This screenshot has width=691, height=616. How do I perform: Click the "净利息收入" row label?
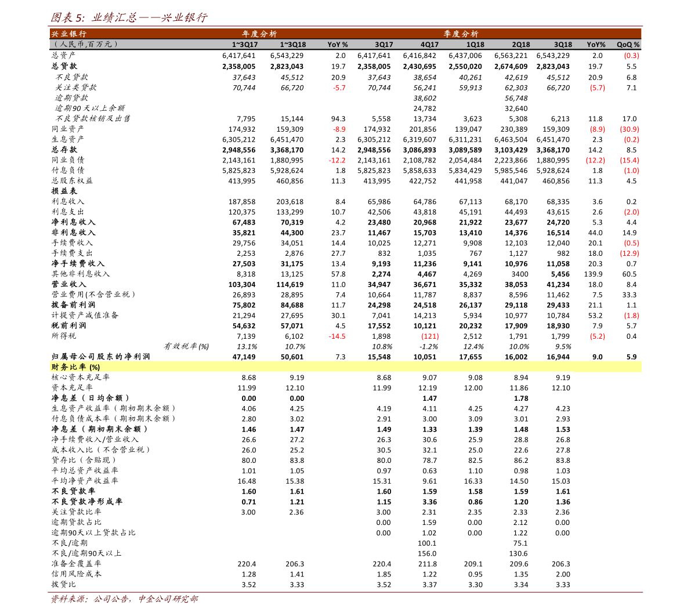pos(74,222)
